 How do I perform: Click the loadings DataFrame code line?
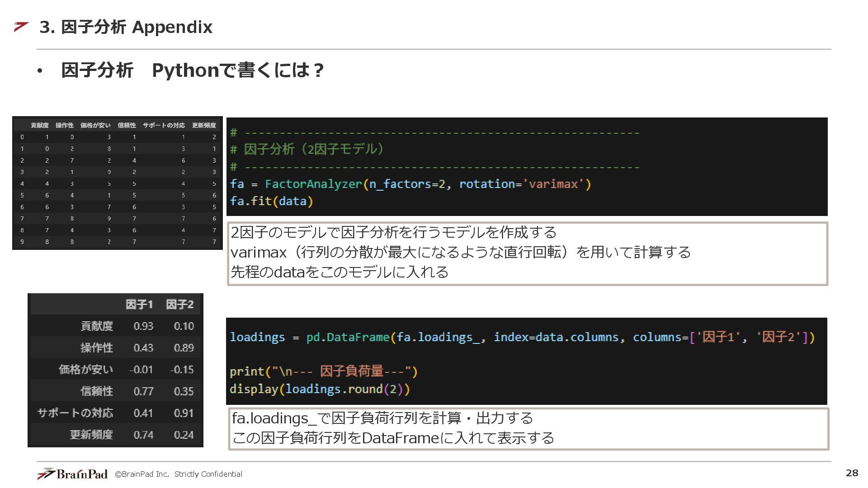(x=522, y=337)
